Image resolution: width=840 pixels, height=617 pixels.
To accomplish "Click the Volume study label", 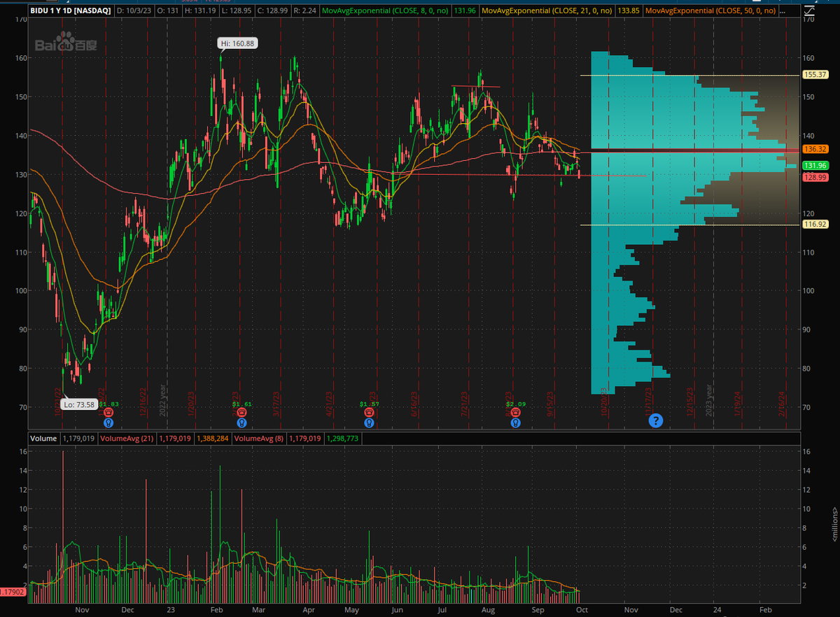I will (43, 439).
